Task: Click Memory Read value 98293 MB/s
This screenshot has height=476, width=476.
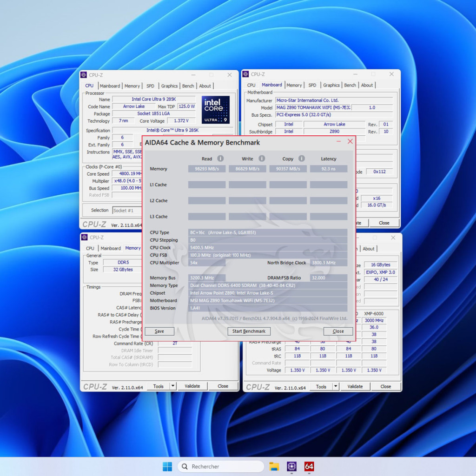Action: point(207,169)
